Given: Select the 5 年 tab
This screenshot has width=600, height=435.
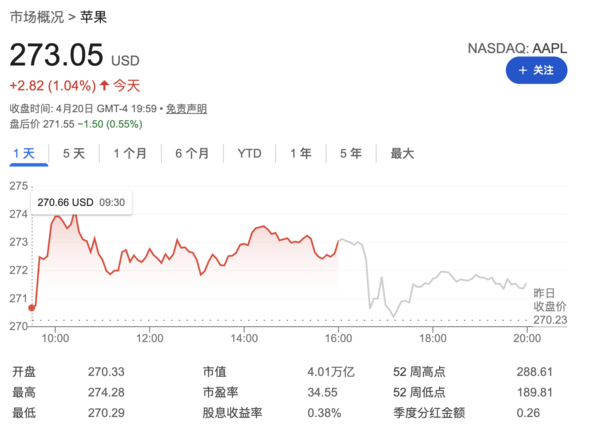Looking at the screenshot, I should pos(350,154).
